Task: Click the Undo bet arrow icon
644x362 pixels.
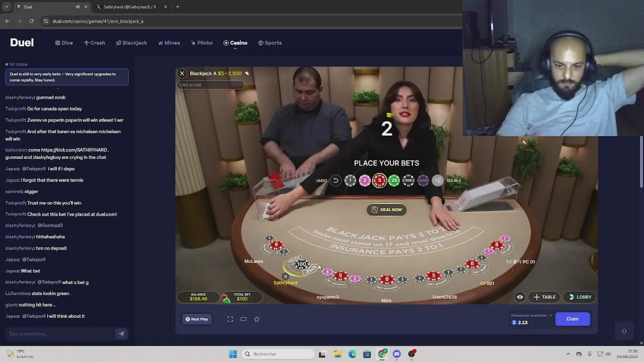Action: [x=336, y=180]
